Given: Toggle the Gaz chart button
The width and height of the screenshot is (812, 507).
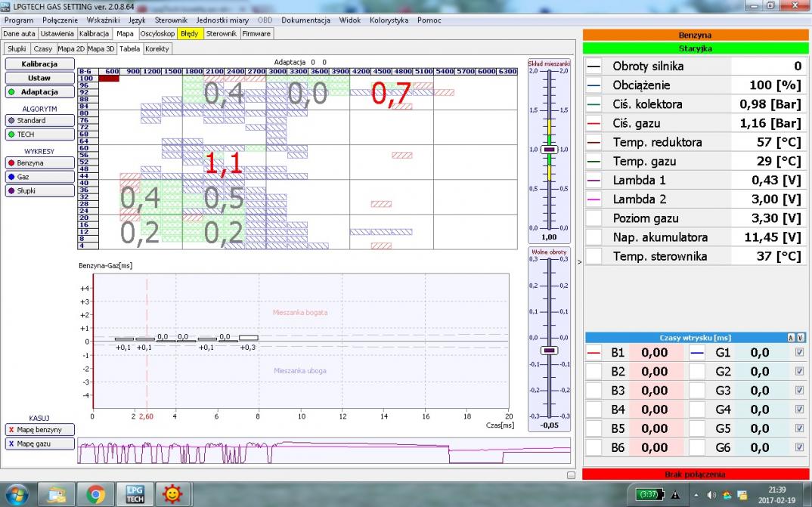Looking at the screenshot, I should 40,177.
